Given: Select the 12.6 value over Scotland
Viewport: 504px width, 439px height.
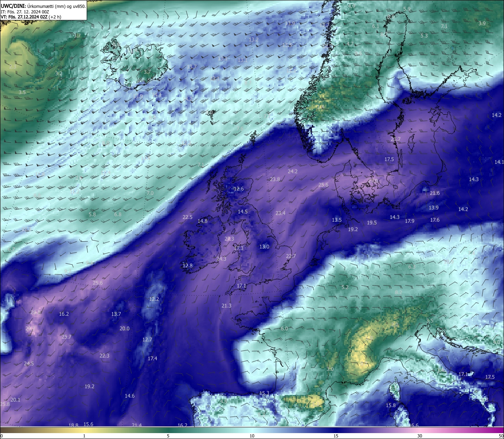Looking at the screenshot, I should 239,189.
